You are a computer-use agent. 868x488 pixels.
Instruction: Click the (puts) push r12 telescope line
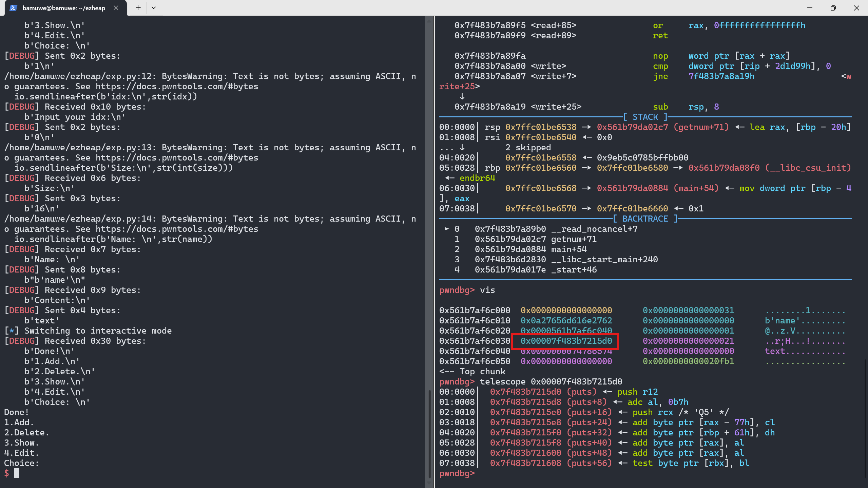pyautogui.click(x=548, y=392)
